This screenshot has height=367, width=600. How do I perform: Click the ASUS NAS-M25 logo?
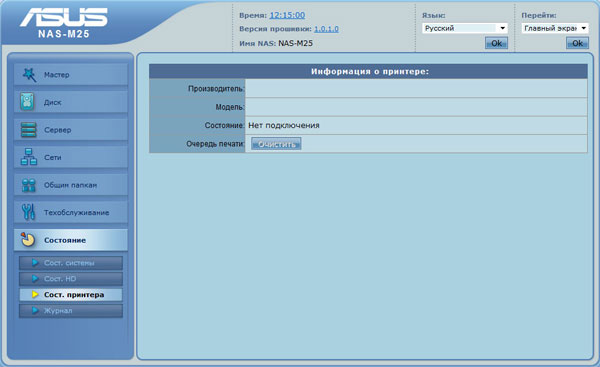pos(64,22)
